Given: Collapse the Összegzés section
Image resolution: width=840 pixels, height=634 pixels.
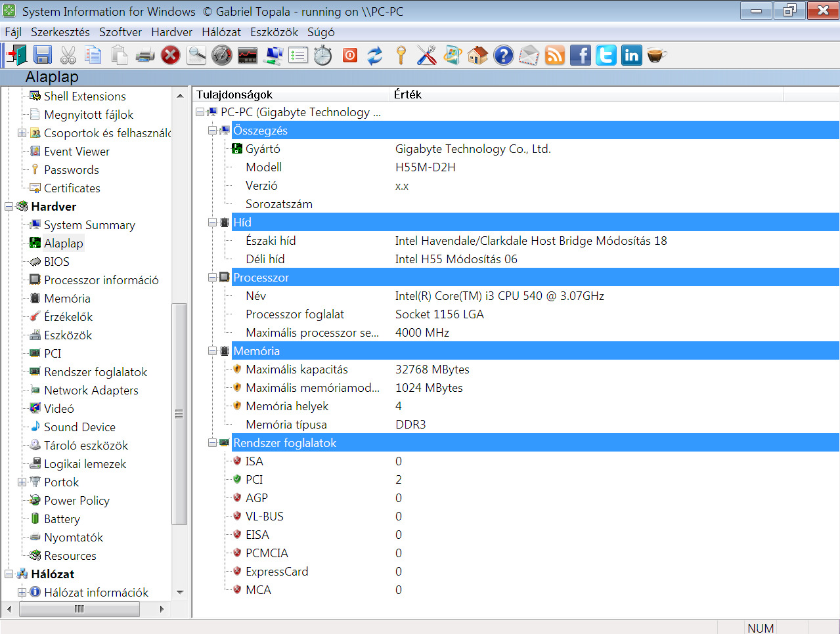Looking at the screenshot, I should click(x=212, y=131).
